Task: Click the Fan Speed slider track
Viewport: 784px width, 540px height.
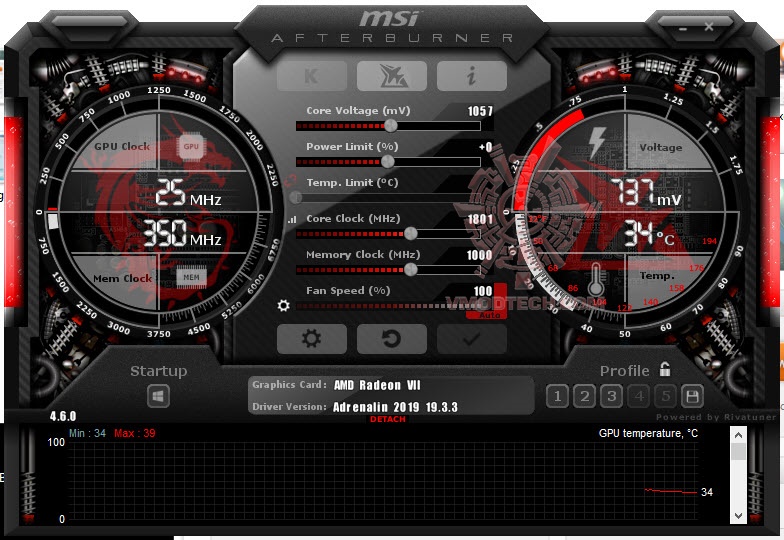Action: coord(388,306)
